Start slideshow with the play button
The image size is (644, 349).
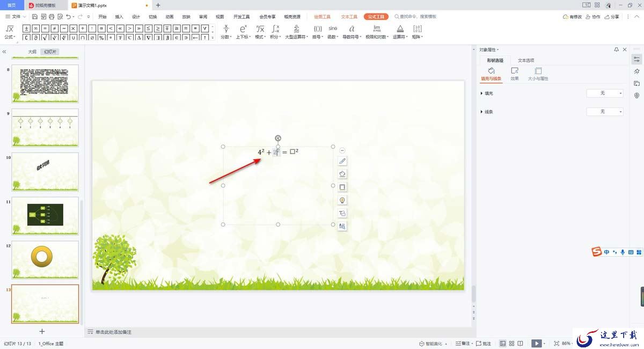pyautogui.click(x=536, y=343)
